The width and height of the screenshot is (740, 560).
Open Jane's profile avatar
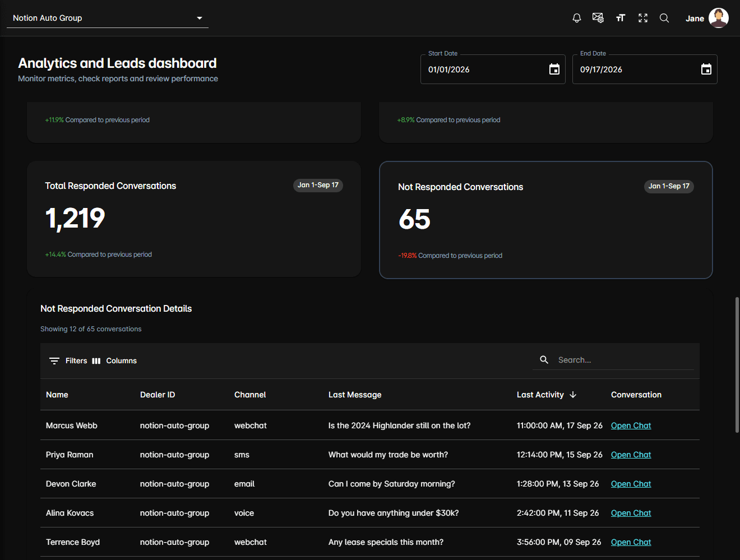(718, 18)
